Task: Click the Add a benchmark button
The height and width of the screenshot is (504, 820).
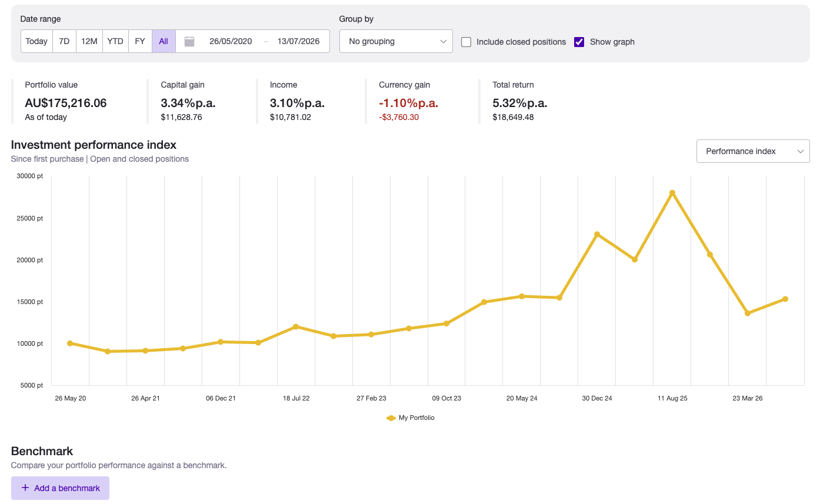Action: click(60, 488)
